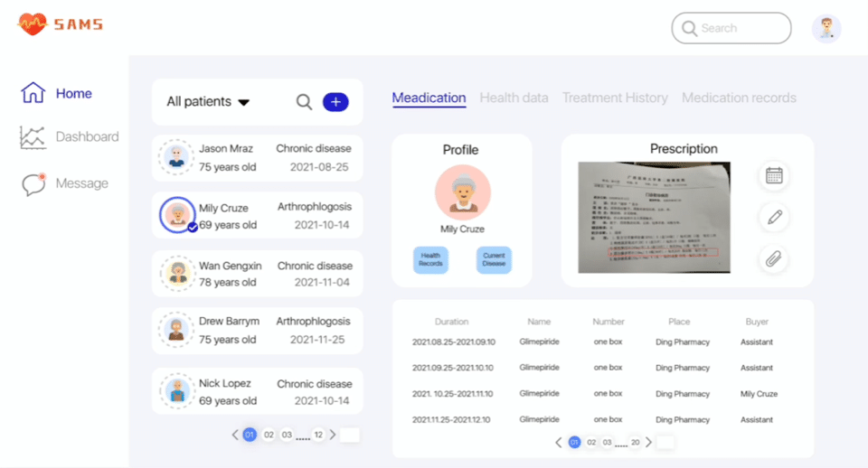868x468 pixels.
Task: Open the Message speech bubble icon
Action: [x=33, y=183]
